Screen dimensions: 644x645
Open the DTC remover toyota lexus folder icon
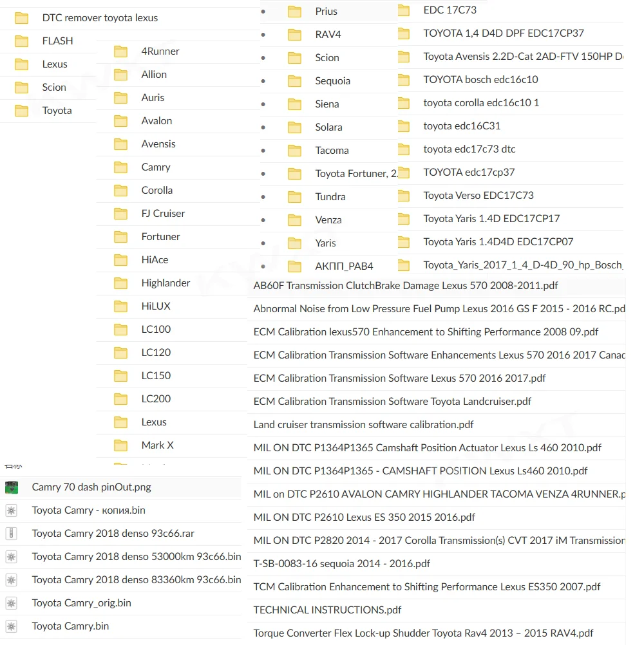[21, 18]
